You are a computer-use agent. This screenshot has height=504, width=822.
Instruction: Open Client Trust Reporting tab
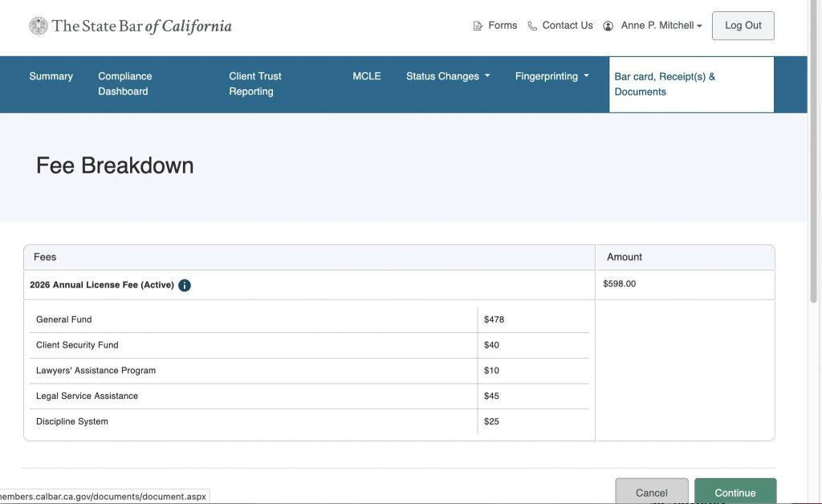[254, 83]
